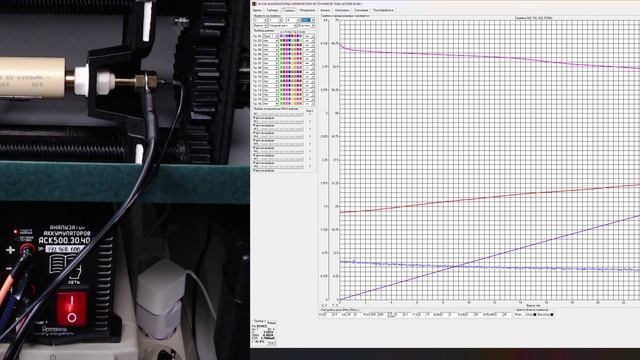Open the right-side dropdown of row Гр 15
Screen dimensions: 640x360
click(x=309, y=99)
